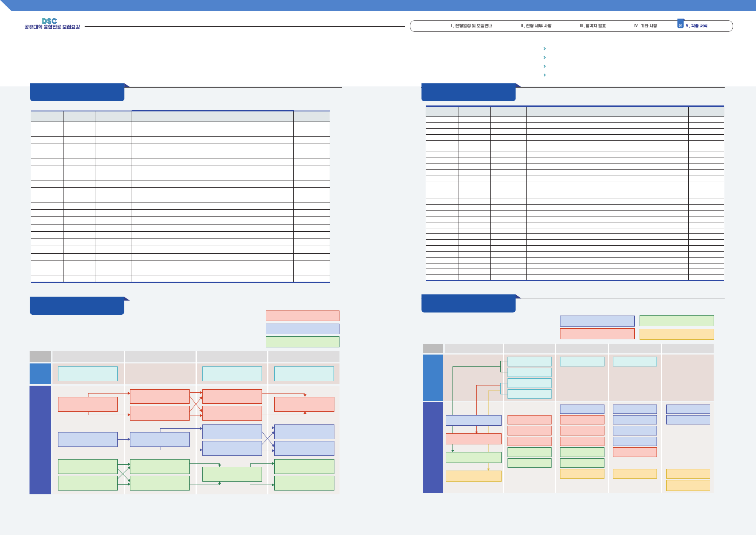This screenshot has width=756, height=535.
Task: Select the IV. 기타 사항 tab
Action: 646,26
